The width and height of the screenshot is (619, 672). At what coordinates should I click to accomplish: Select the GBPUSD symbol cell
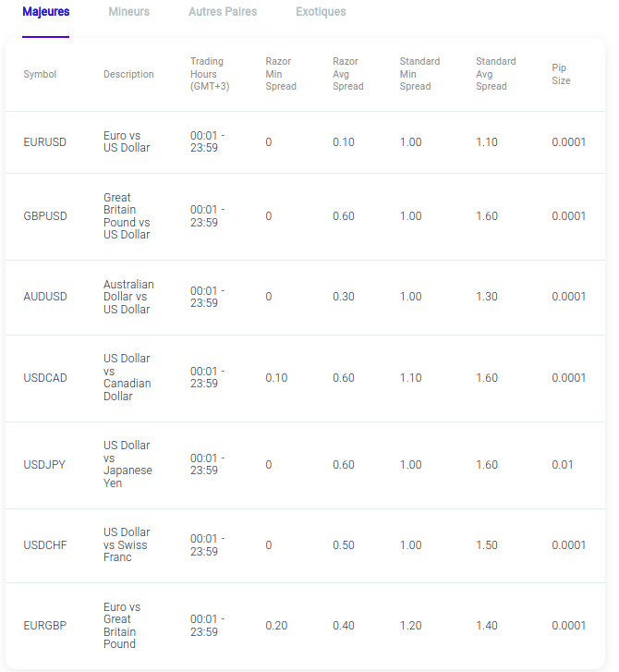point(45,216)
